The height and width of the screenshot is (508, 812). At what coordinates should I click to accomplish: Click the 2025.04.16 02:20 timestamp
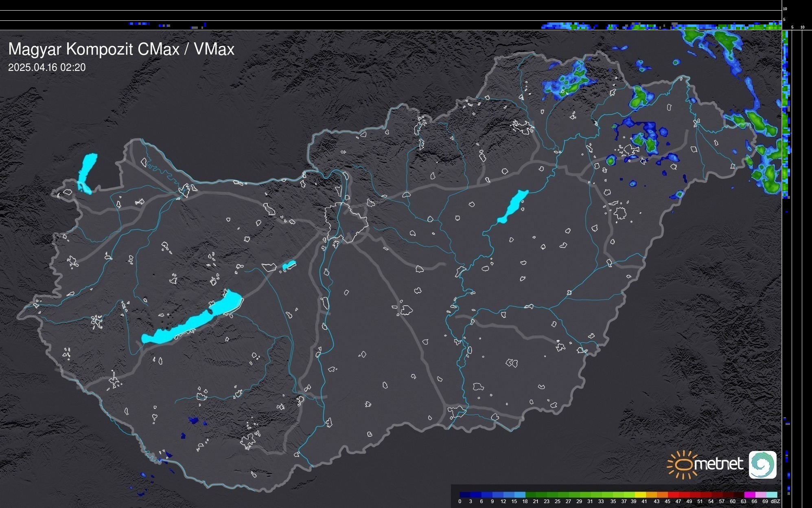coord(47,67)
